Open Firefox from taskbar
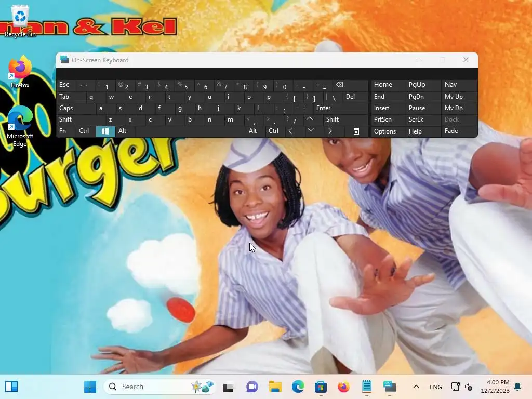532x399 pixels. click(x=344, y=387)
